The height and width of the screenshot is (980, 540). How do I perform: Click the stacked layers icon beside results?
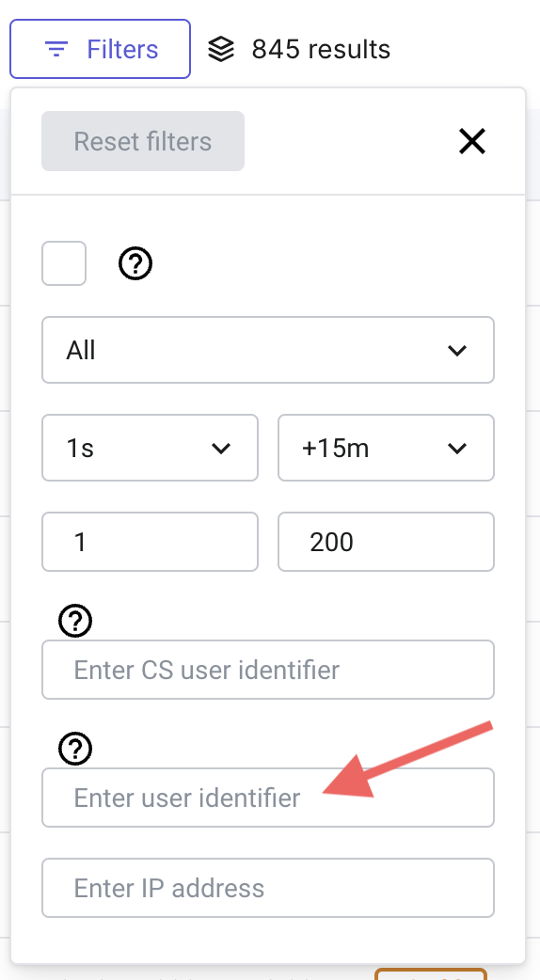tap(221, 49)
